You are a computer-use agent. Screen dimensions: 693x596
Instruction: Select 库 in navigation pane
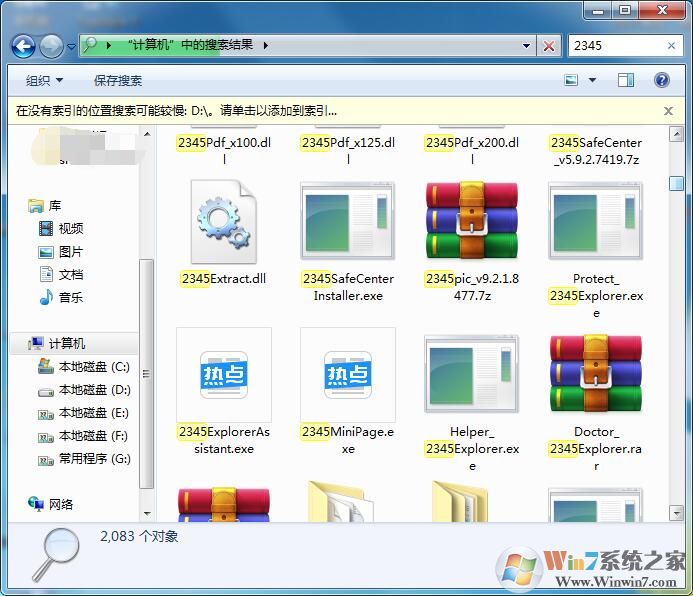point(44,206)
